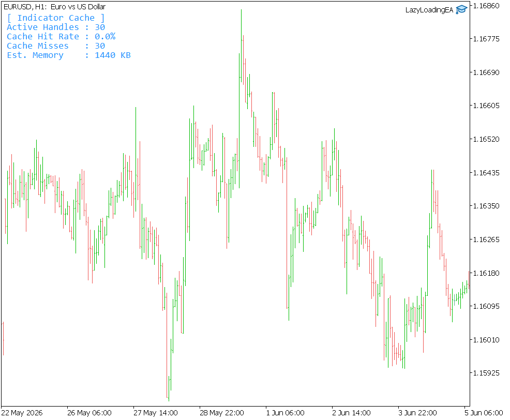Click the 1.15925 price level on the scale
Screen dimensions: 510x420
pos(486,373)
